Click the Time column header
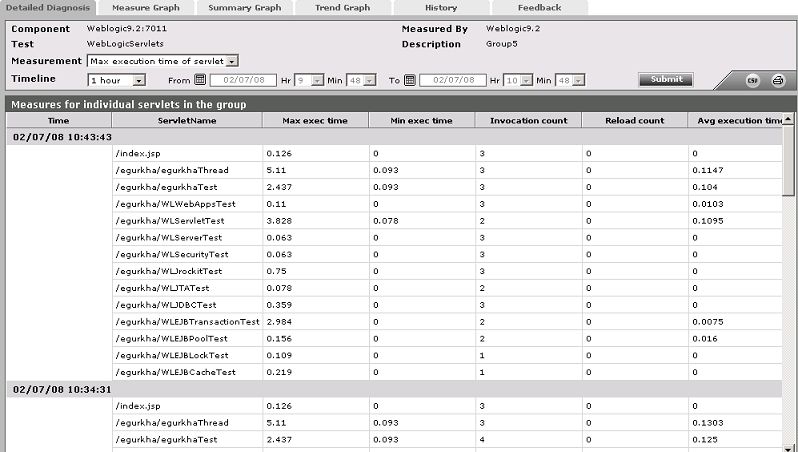 59,121
